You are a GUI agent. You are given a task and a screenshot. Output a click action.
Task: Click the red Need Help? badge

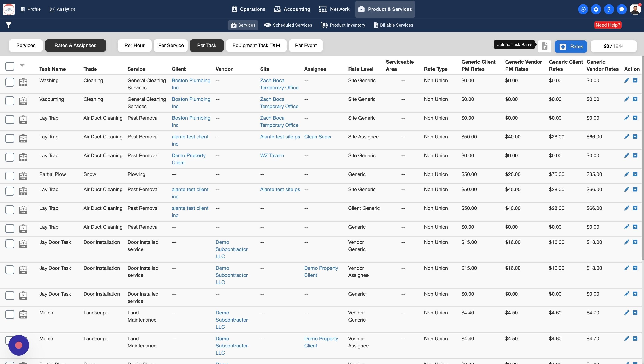(608, 25)
